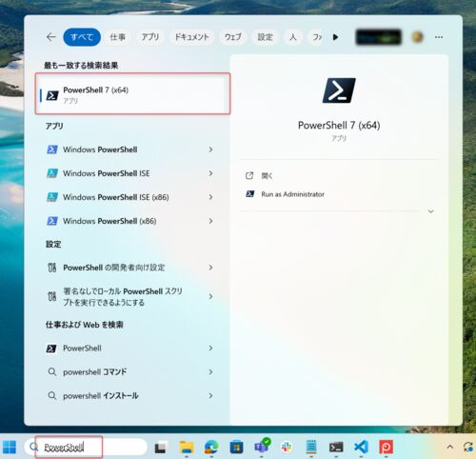Expand the Windows PowerShell (x86) chevron

point(210,221)
